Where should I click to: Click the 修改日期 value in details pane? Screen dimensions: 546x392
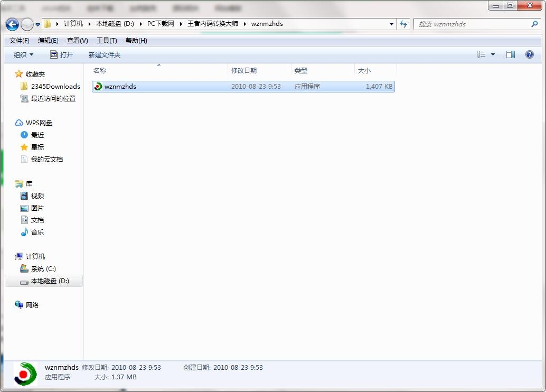pos(136,368)
